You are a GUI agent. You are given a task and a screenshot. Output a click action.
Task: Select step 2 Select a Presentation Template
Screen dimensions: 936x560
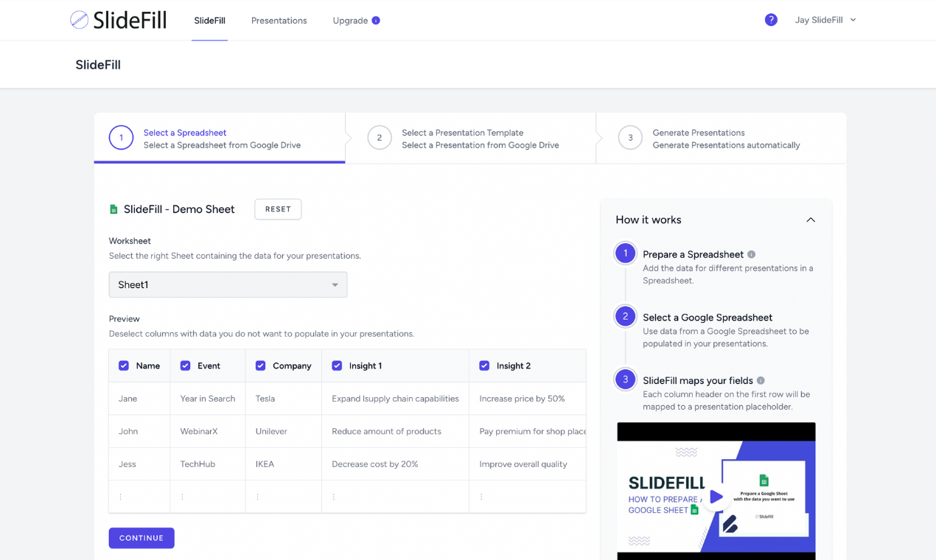pyautogui.click(x=470, y=138)
